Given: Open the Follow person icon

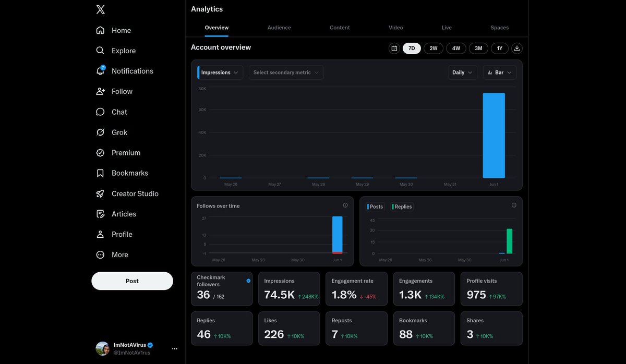Looking at the screenshot, I should (100, 91).
